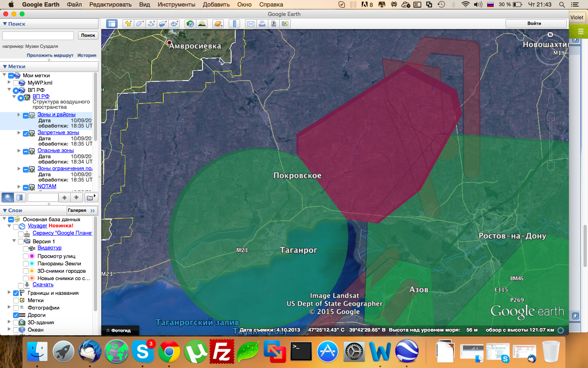Add an image overlay using the toolbar icon

(x=163, y=24)
